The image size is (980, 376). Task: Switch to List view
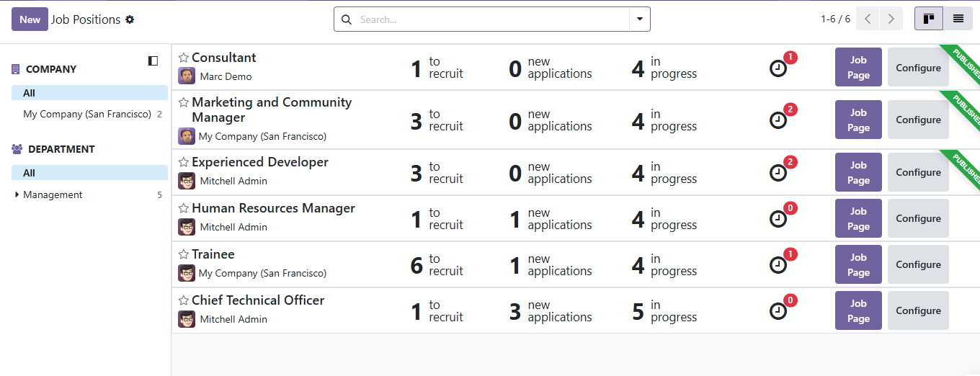click(x=958, y=19)
